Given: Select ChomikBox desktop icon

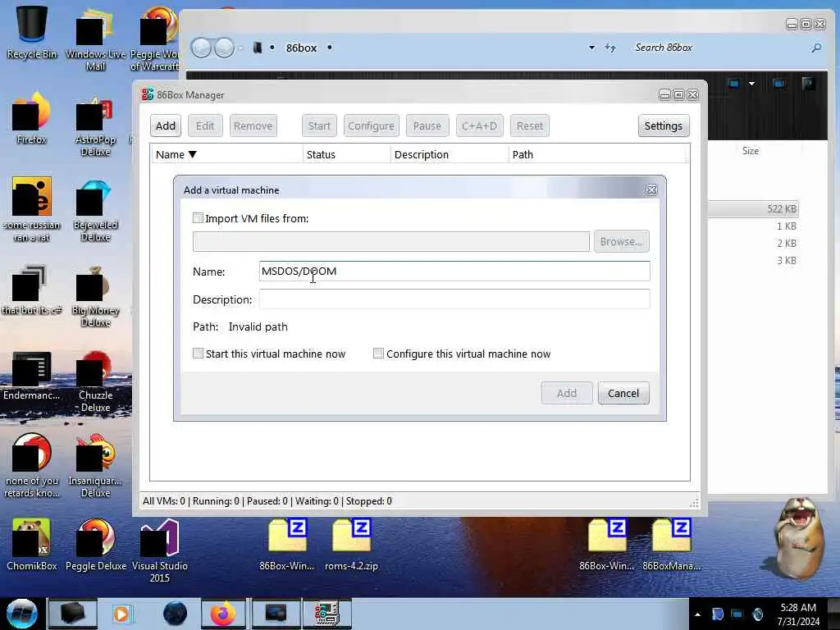Looking at the screenshot, I should [x=32, y=545].
